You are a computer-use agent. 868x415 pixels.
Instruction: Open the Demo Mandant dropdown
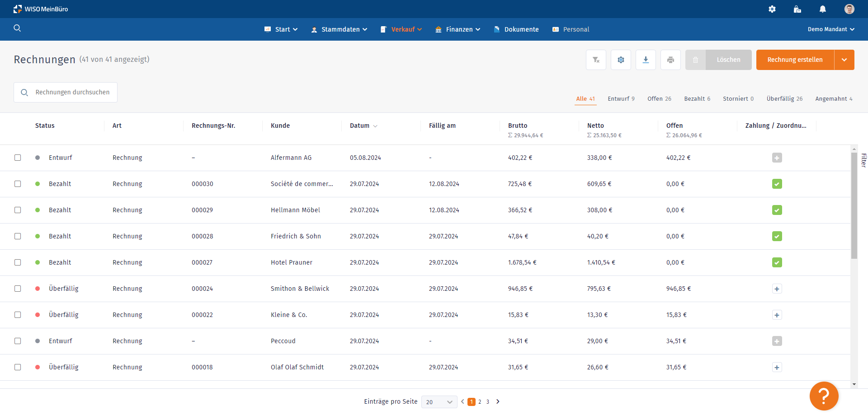pyautogui.click(x=831, y=29)
